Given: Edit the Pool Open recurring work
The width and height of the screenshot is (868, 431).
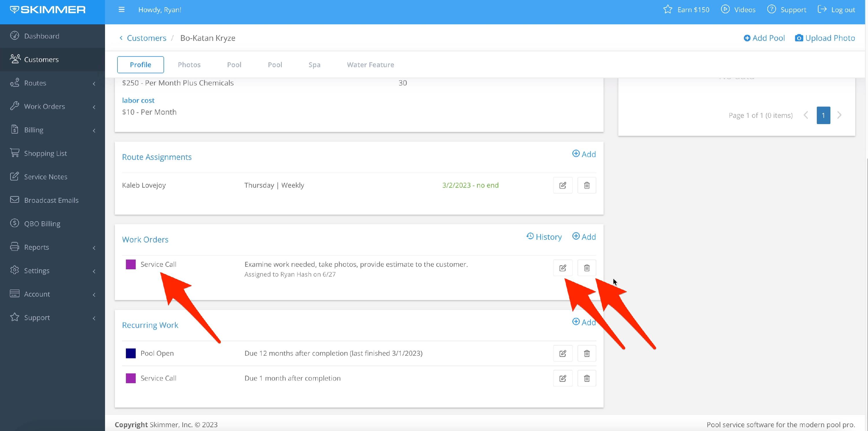Looking at the screenshot, I should coord(562,353).
